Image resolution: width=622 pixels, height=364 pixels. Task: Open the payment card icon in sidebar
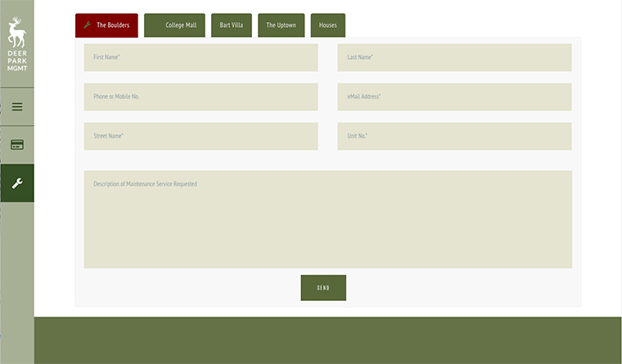[16, 145]
